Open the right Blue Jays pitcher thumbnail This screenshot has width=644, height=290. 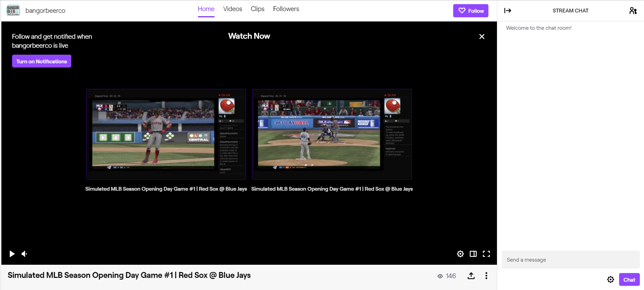[332, 134]
